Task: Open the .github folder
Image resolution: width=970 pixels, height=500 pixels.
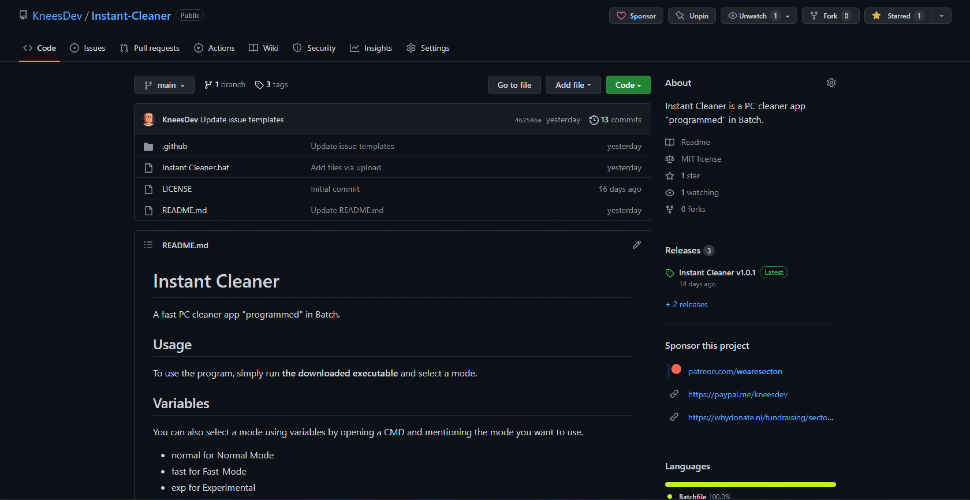Action: point(174,147)
